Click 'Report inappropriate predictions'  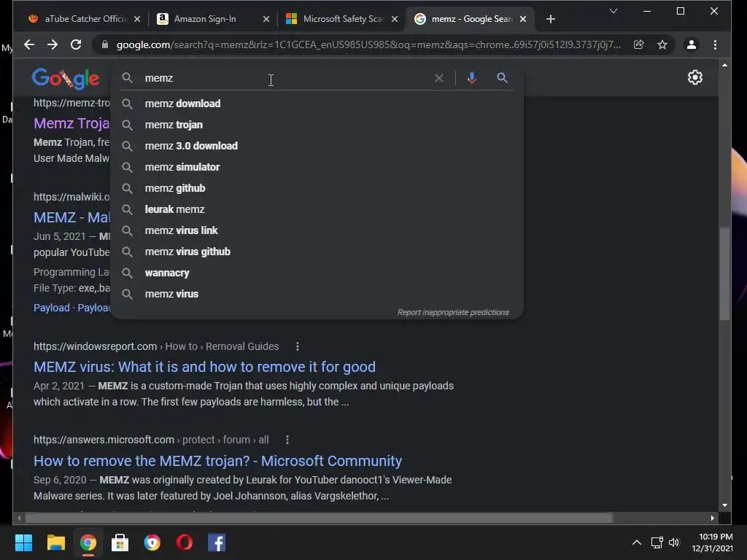[x=453, y=312]
